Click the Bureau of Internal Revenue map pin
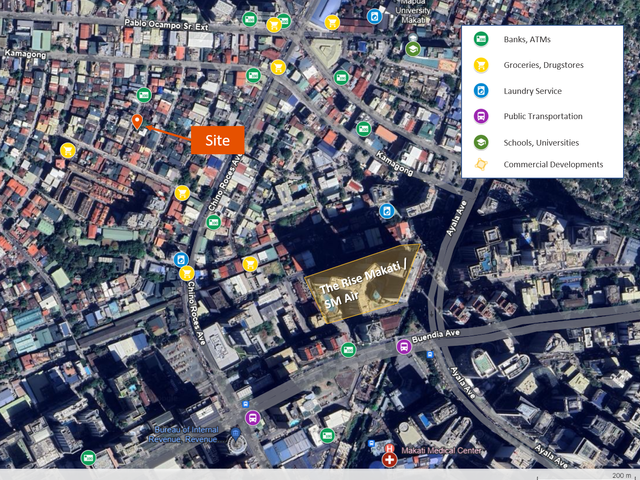The image size is (640, 480). point(235,434)
